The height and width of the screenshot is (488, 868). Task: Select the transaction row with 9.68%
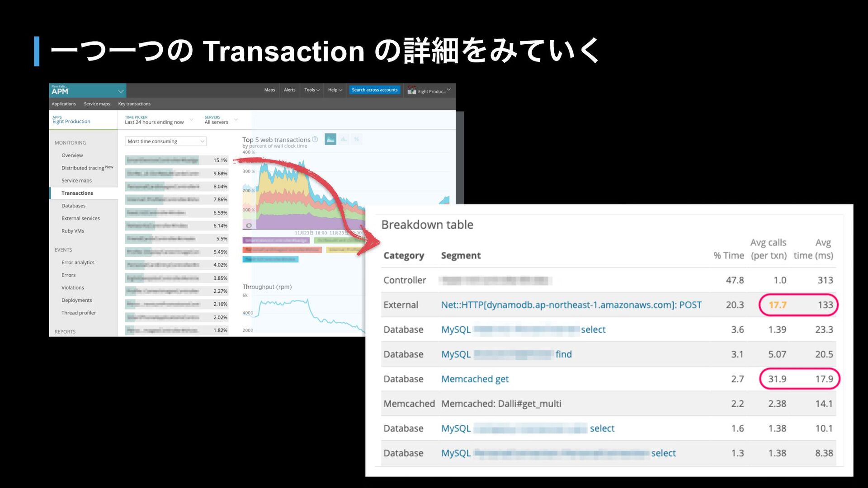(177, 174)
